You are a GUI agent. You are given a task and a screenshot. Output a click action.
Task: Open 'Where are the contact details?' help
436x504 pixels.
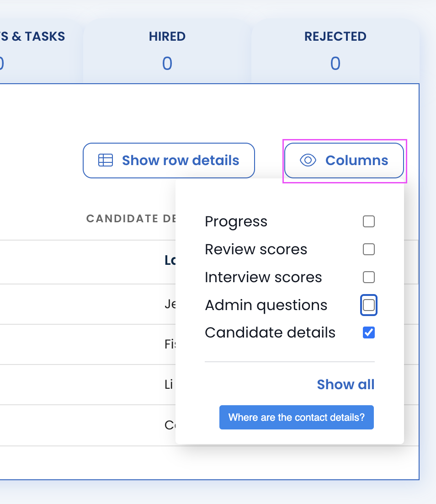297,418
